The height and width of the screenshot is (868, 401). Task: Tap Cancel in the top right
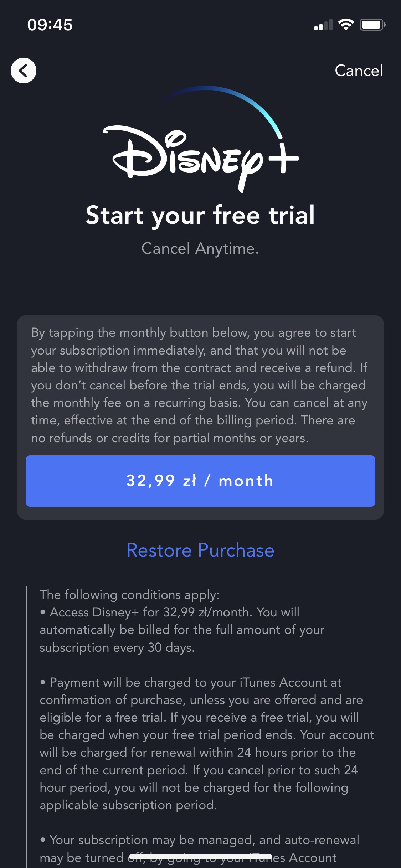click(x=359, y=71)
